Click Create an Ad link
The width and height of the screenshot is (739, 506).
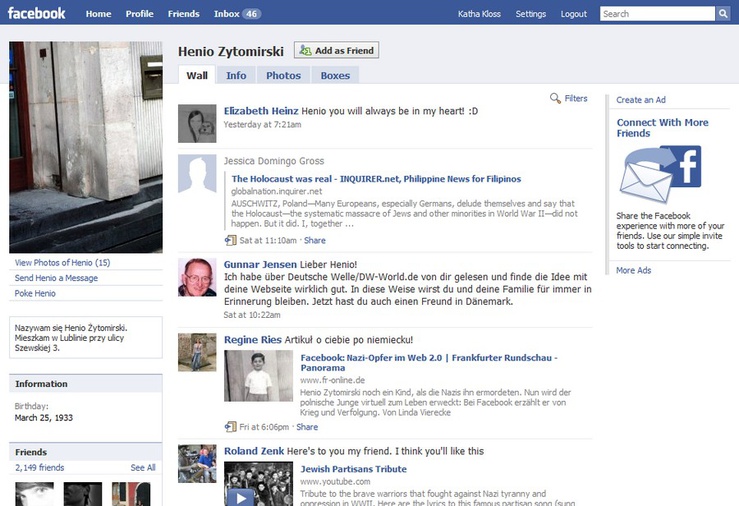click(641, 100)
